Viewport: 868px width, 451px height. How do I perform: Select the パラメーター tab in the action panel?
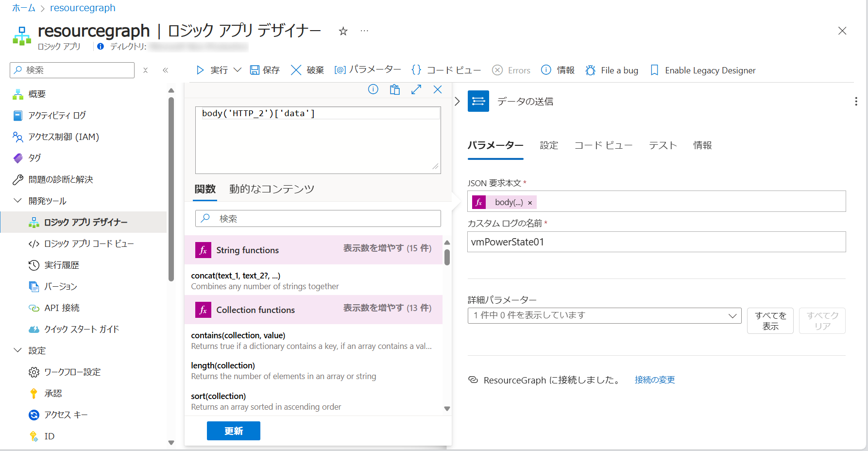click(495, 145)
